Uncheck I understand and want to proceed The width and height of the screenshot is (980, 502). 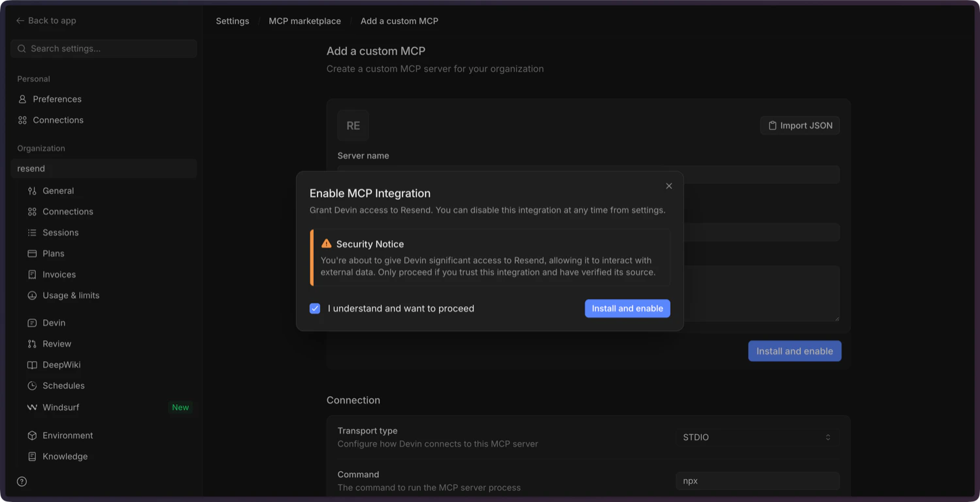click(315, 308)
